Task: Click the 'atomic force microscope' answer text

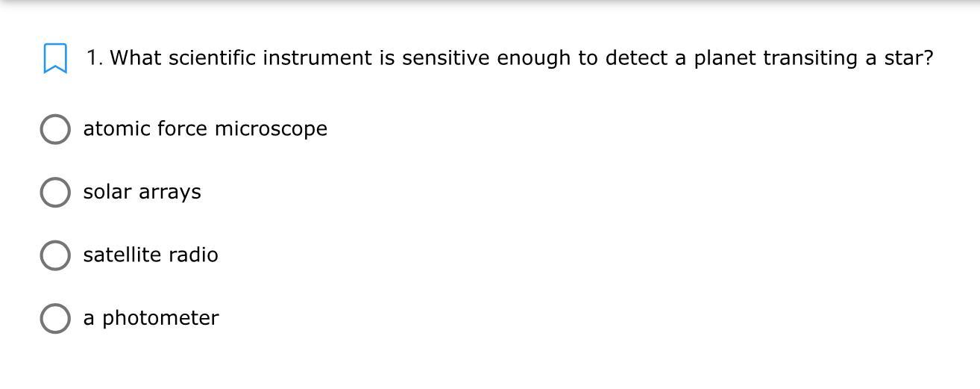Action: point(205,129)
